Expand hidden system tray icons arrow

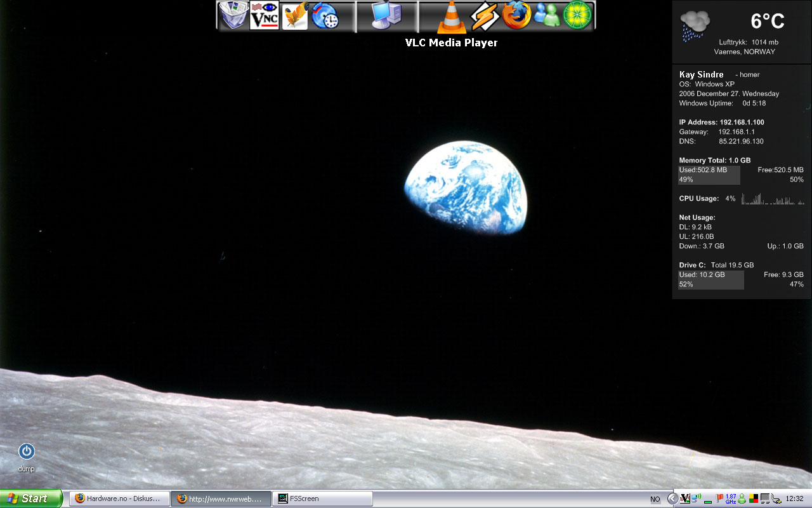672,498
